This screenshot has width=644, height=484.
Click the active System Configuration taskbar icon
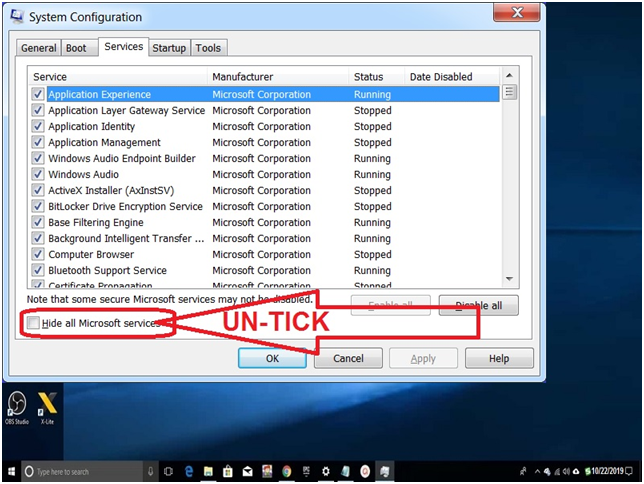[384, 471]
